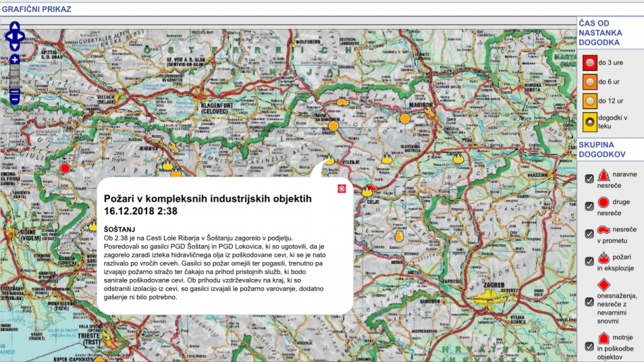Image resolution: width=644 pixels, height=362 pixels.
Task: Open the red car accident marker at Celje
Action: click(372, 188)
